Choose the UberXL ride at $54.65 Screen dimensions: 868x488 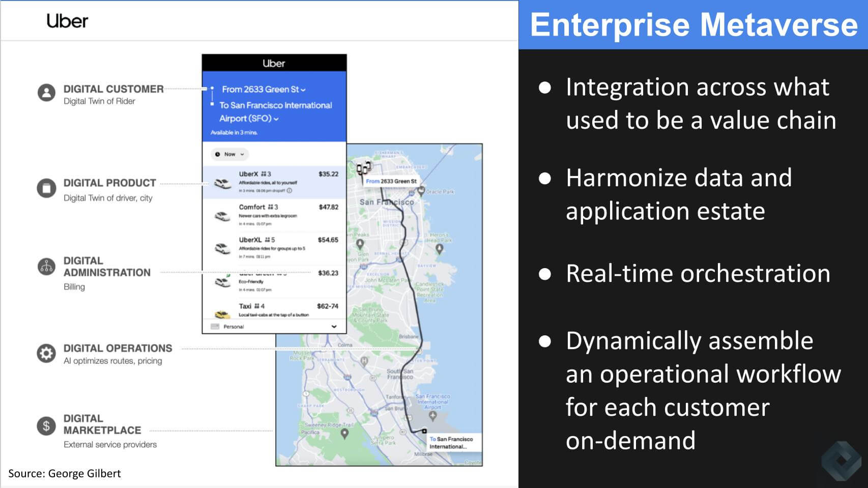285,248
